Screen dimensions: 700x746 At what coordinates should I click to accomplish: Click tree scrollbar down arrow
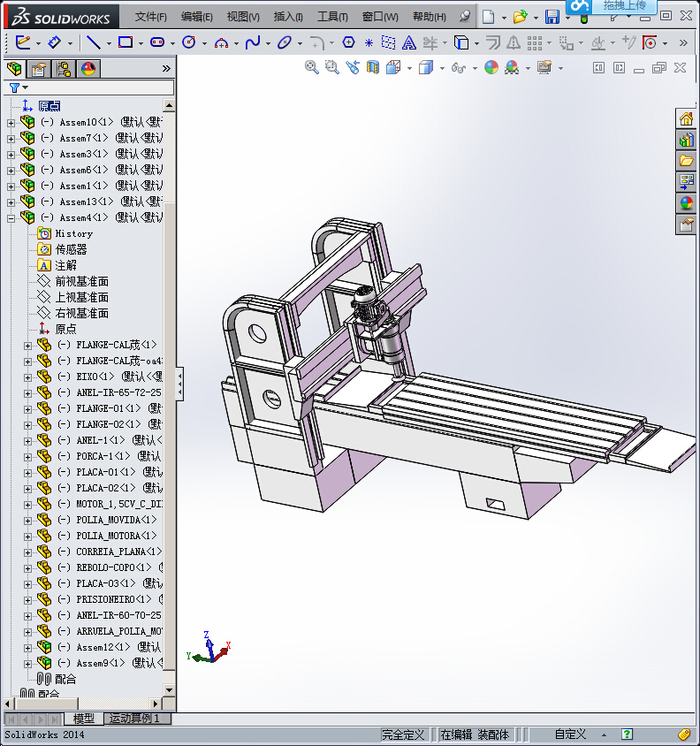click(169, 689)
